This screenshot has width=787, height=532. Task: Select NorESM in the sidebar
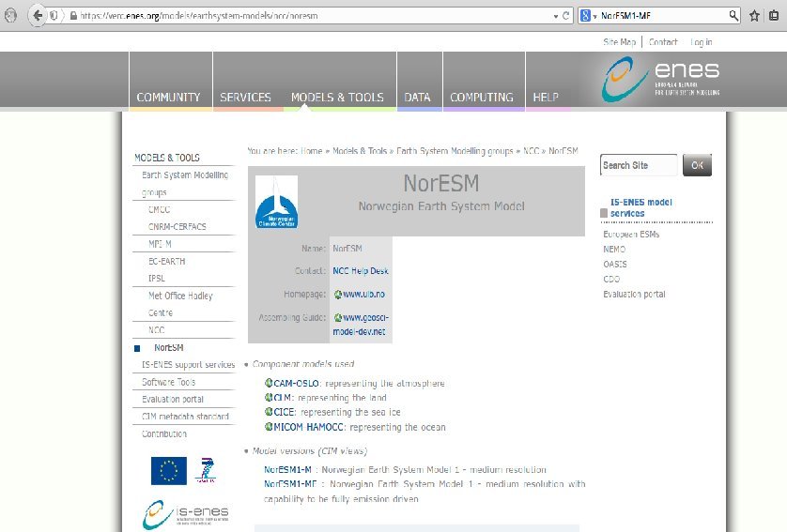(169, 347)
